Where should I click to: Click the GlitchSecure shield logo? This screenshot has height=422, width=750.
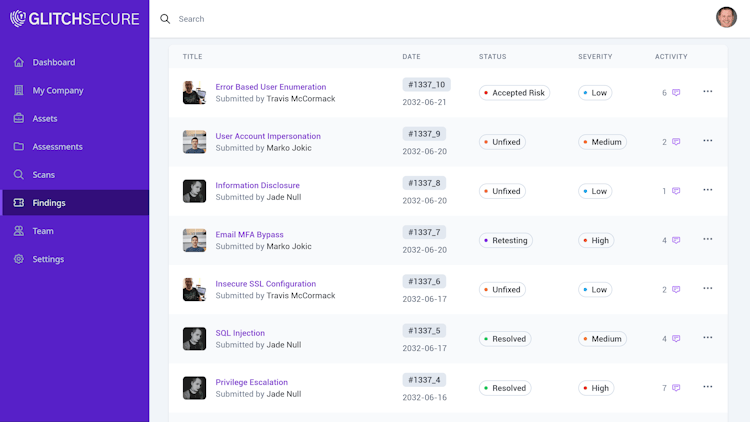point(18,18)
